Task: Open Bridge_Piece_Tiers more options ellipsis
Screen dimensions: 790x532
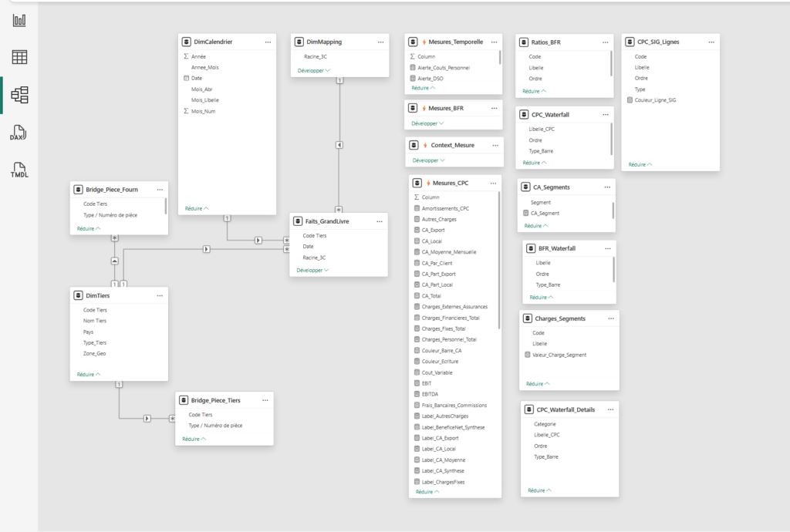Action: click(265, 401)
